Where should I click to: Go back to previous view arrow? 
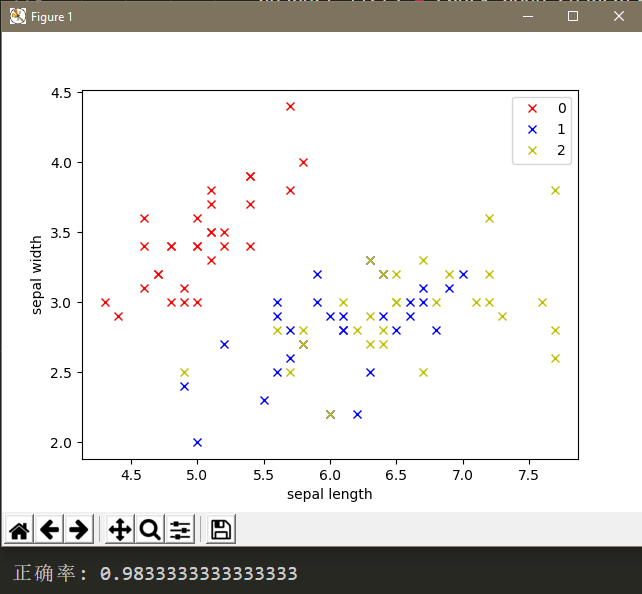50,530
